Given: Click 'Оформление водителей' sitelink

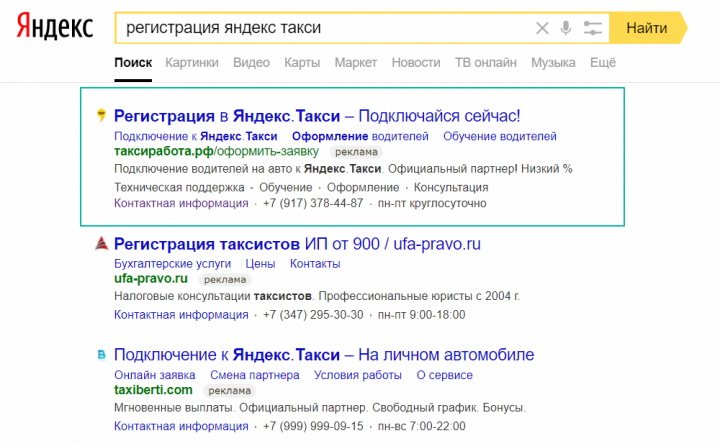Looking at the screenshot, I should (360, 136).
